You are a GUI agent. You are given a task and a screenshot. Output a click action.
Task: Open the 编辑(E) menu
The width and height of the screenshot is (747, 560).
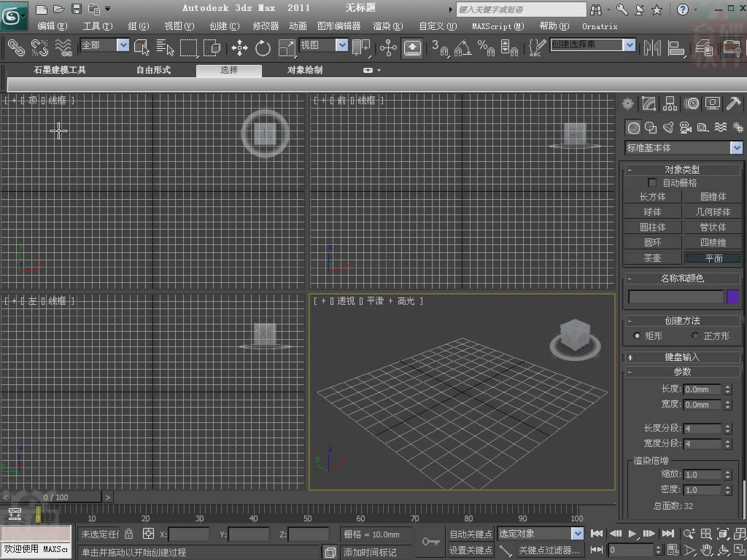53,26
